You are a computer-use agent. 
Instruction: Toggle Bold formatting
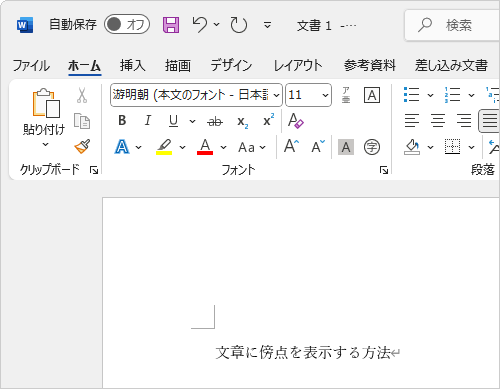coord(122,120)
